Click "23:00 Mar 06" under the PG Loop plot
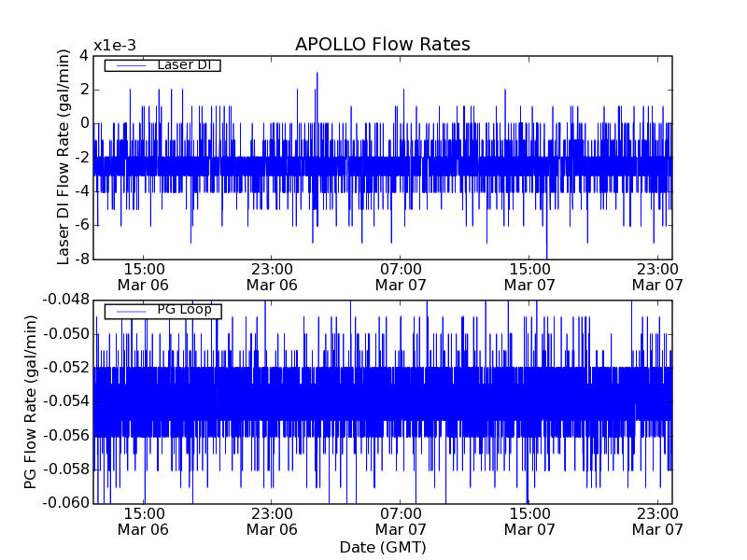This screenshot has width=747, height=560. [272, 522]
